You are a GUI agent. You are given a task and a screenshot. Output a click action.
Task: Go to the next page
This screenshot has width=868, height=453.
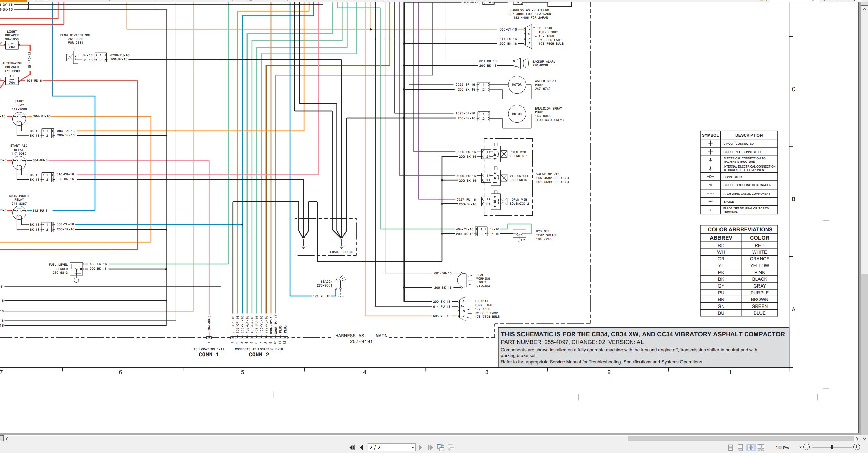[421, 447]
